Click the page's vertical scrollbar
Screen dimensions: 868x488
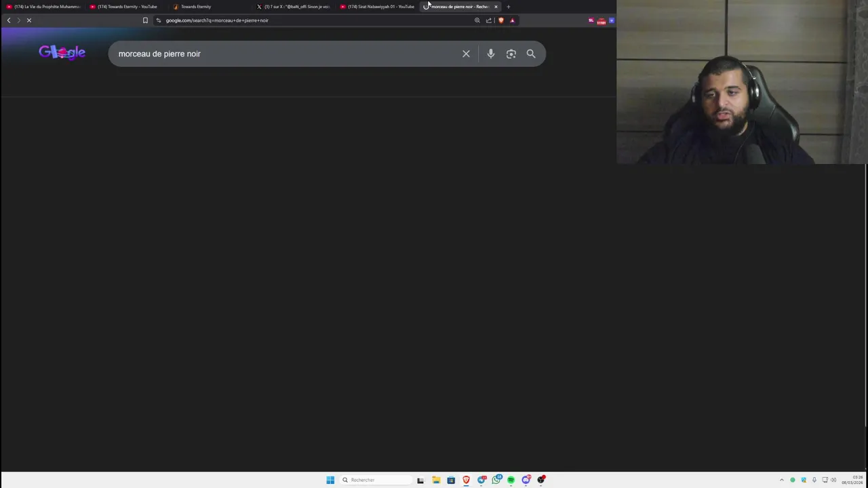coord(866,295)
